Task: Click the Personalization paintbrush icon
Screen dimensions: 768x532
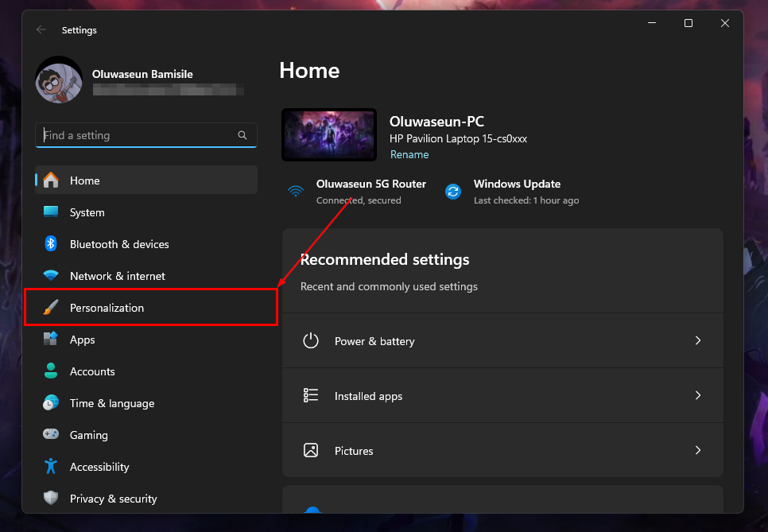Action: click(51, 307)
